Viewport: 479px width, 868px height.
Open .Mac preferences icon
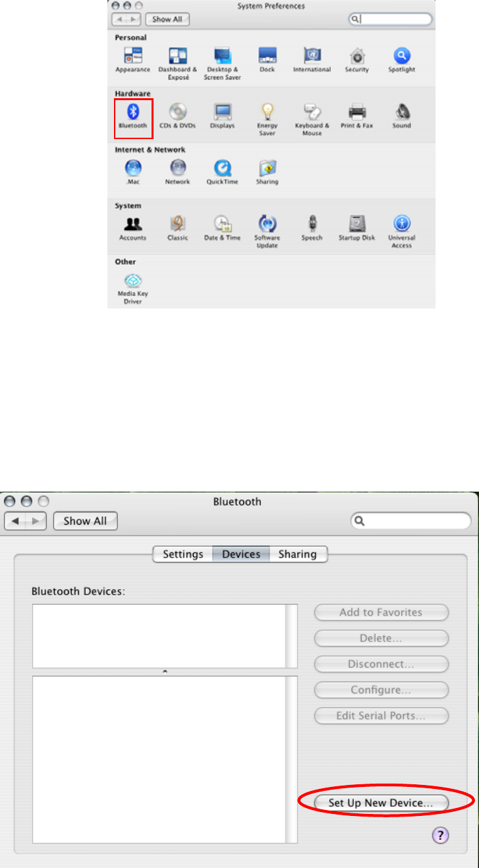[133, 171]
